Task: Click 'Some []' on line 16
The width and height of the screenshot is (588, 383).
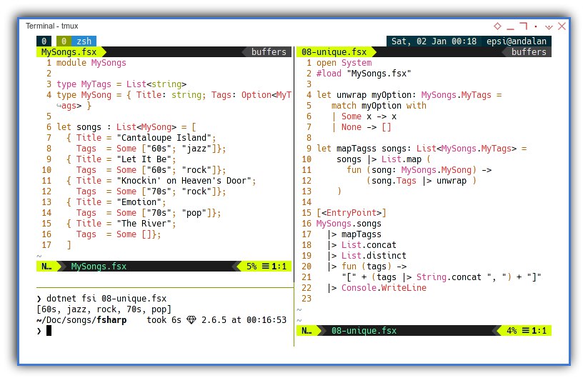Action: pos(134,234)
